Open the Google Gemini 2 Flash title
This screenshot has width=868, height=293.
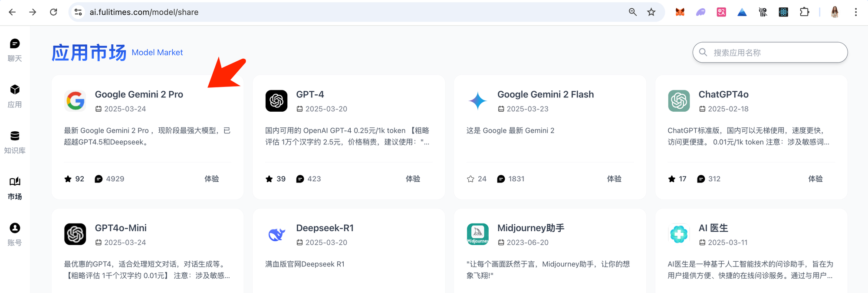pos(546,94)
